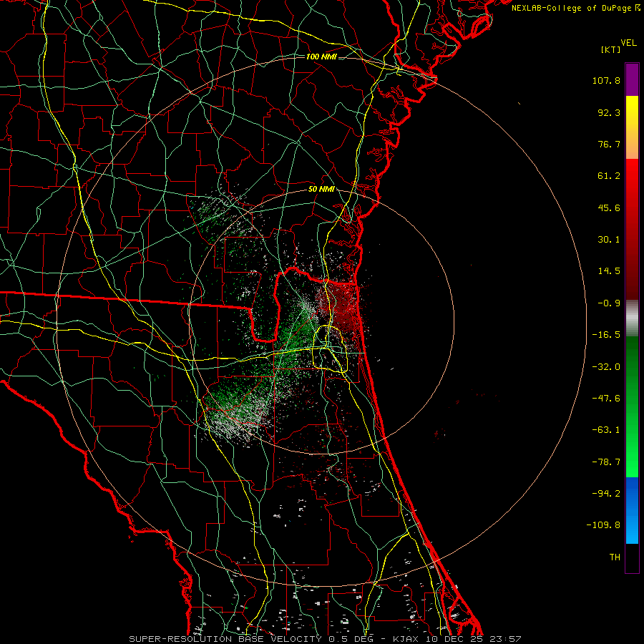This screenshot has height=644, width=644.
Task: Pick the green segment of the color bar
Action: coord(632,406)
